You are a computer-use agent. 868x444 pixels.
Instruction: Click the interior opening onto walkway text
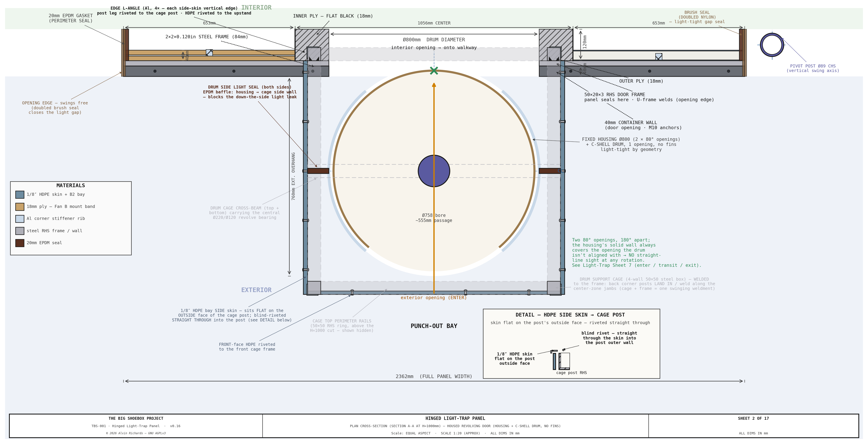click(434, 47)
